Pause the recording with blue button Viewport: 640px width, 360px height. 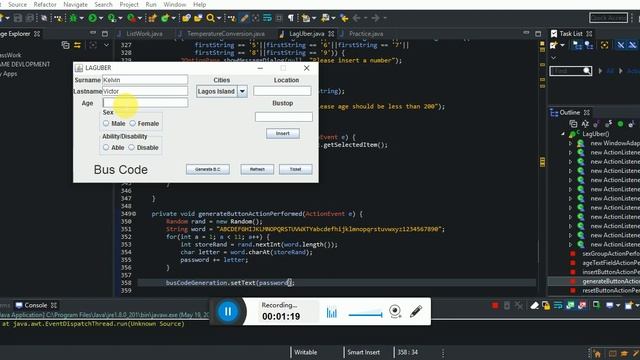tap(228, 311)
